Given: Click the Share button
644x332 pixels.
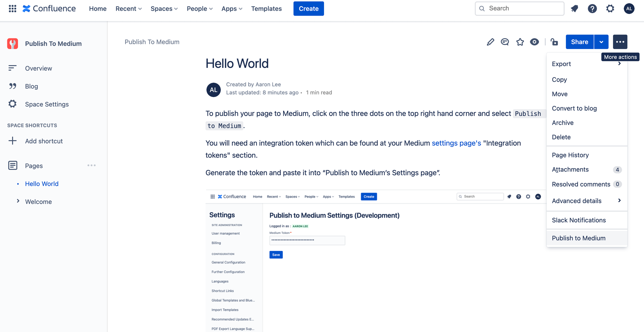Looking at the screenshot, I should point(579,42).
